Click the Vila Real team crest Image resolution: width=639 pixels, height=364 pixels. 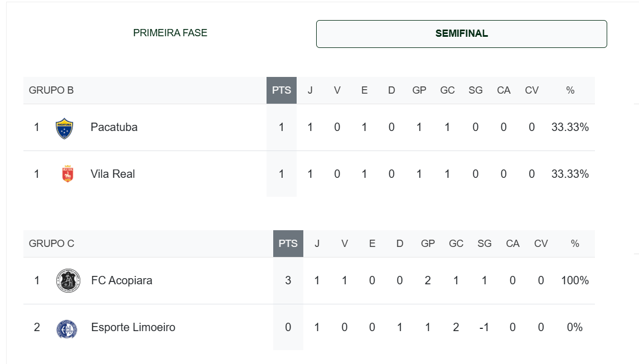(67, 174)
